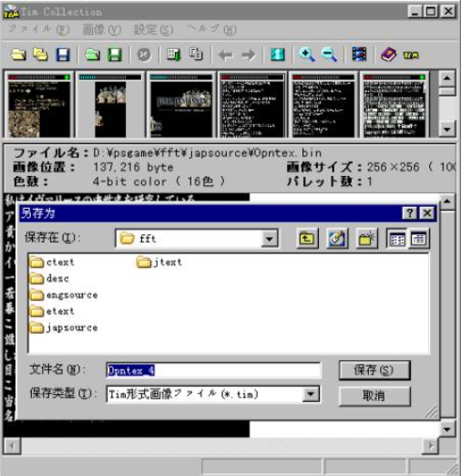The width and height of the screenshot is (461, 476).
Task: Click the dialog help question mark button
Action: [409, 213]
